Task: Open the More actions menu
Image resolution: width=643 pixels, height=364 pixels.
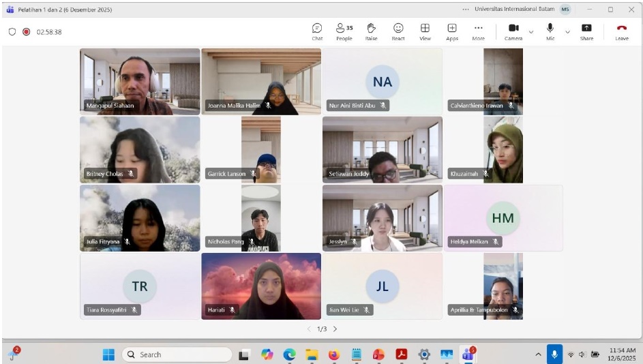Action: click(479, 31)
